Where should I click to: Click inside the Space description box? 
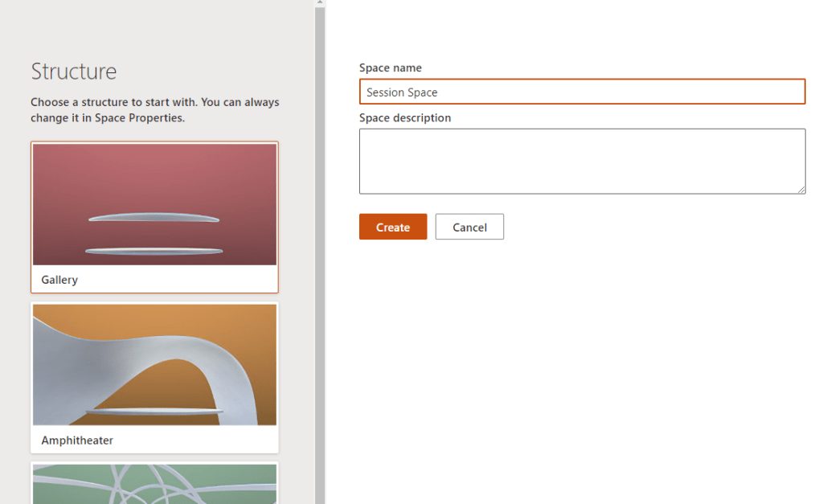tap(582, 161)
